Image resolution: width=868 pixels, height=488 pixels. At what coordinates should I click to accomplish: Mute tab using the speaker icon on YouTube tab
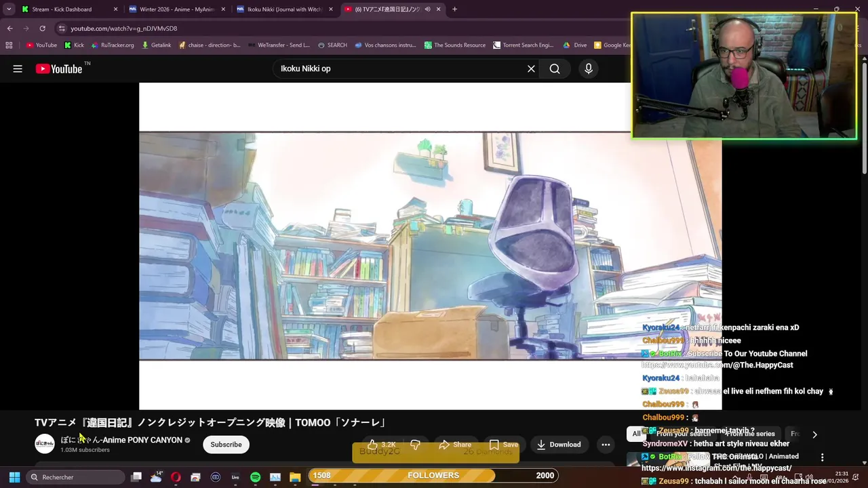tap(427, 9)
